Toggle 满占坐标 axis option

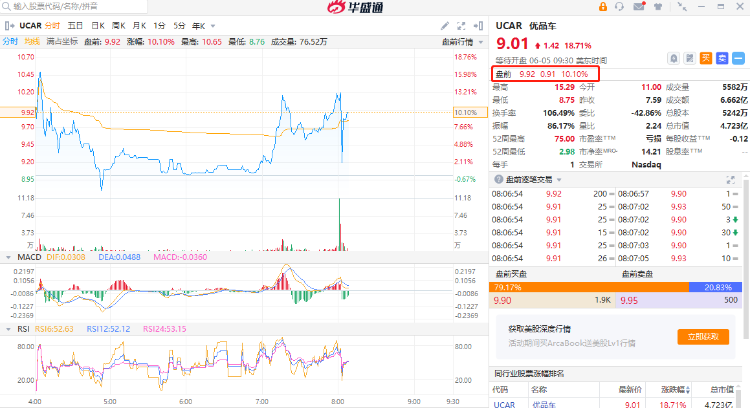(62, 42)
